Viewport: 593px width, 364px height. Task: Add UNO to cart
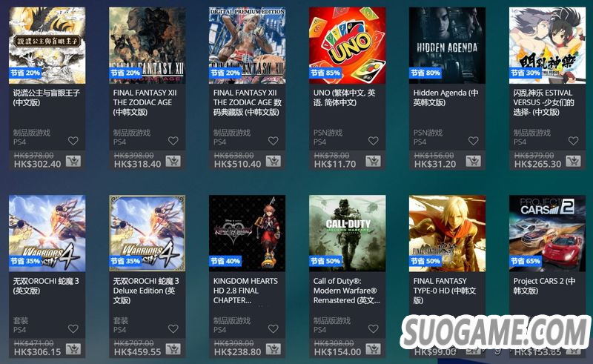pyautogui.click(x=373, y=161)
